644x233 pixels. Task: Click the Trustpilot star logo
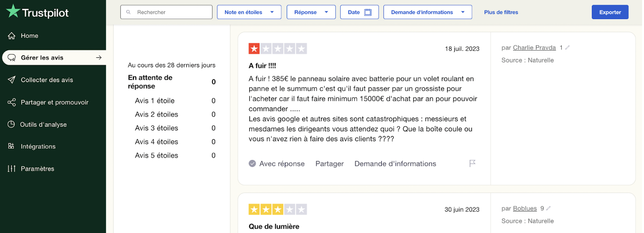pos(13,11)
